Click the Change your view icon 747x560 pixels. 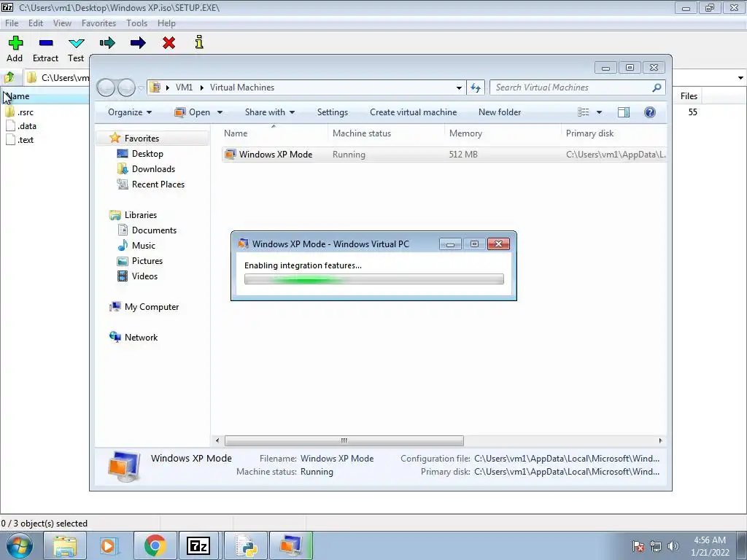point(584,112)
